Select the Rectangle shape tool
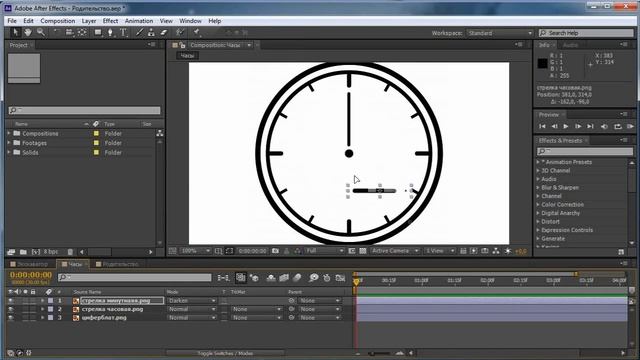Image resolution: width=640 pixels, height=360 pixels. click(98, 32)
